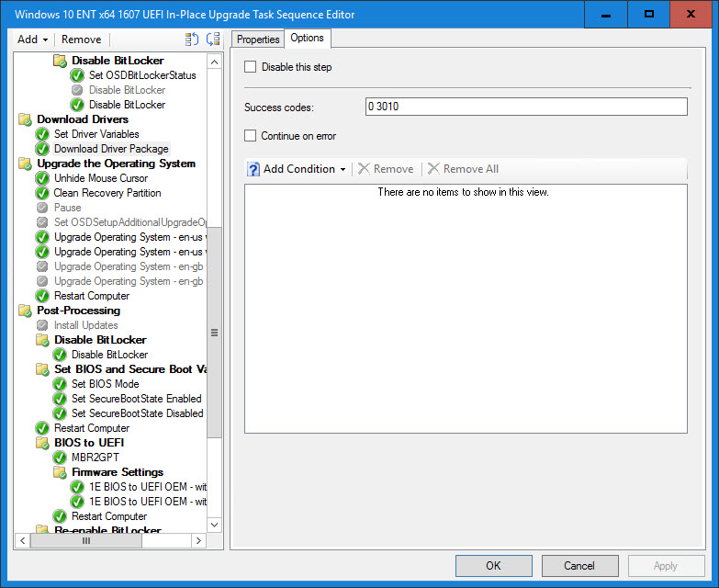Click the Remove button above the step tree
Viewport: 719px width, 588px height.
tap(82, 40)
